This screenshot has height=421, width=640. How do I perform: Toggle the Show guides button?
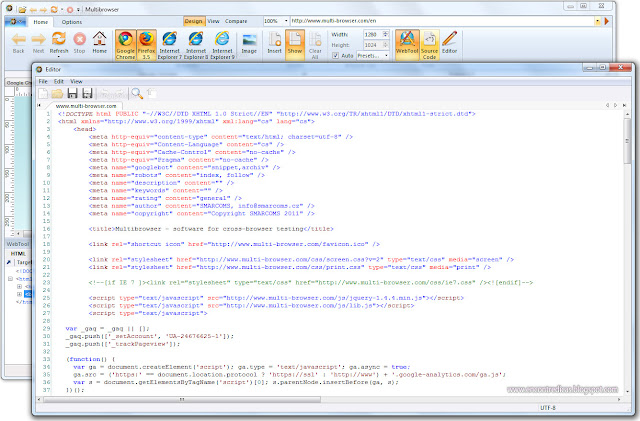[x=295, y=45]
